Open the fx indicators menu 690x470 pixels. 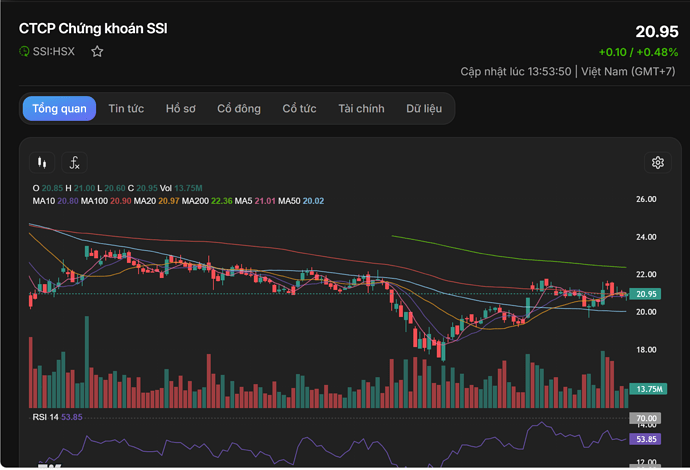pos(74,163)
